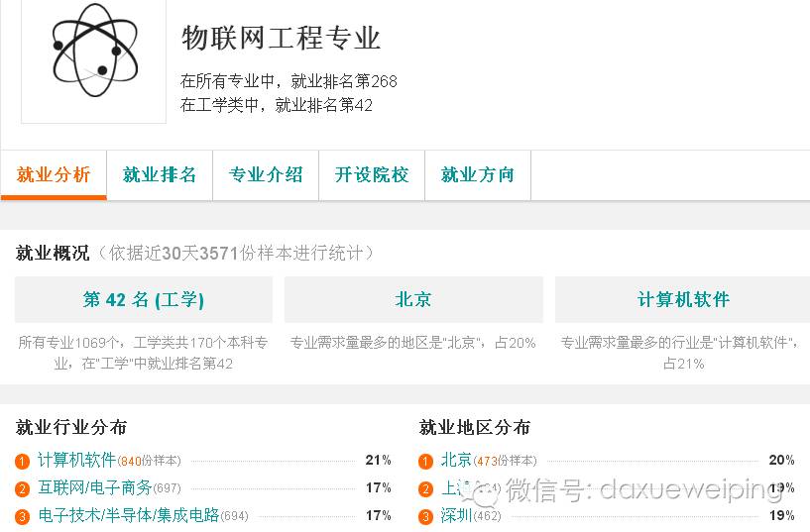The image size is (810, 532).
Task: Select the 开设院校 tab
Action: tap(372, 175)
